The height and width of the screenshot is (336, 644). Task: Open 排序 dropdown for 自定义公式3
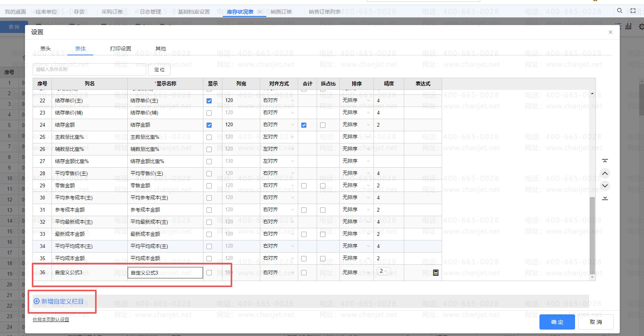tap(356, 273)
